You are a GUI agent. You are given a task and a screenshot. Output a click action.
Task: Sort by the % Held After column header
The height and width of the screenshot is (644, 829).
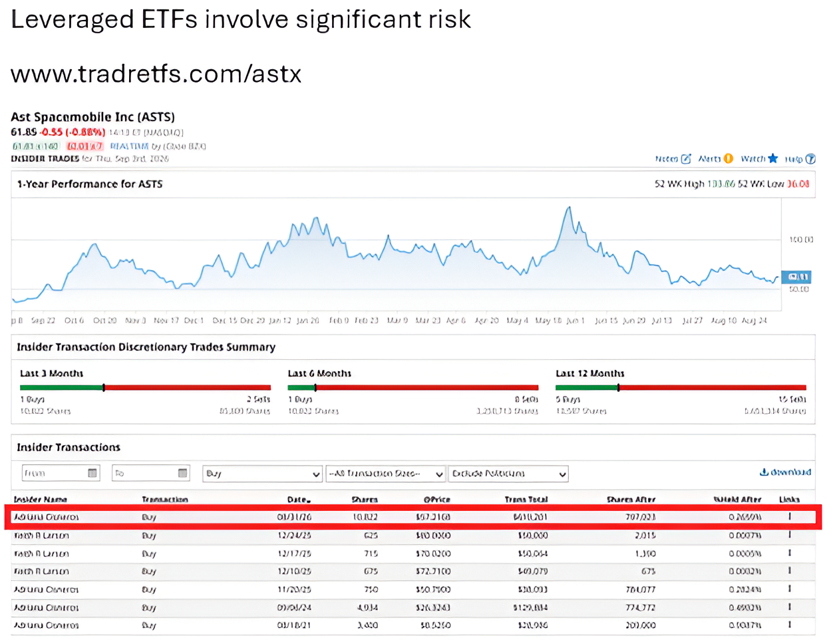click(x=737, y=499)
